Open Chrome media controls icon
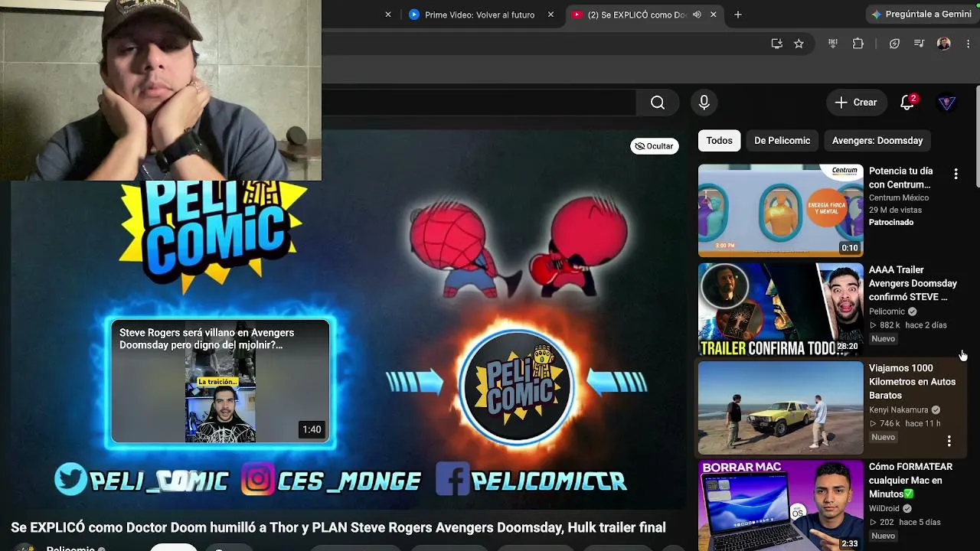 point(920,44)
